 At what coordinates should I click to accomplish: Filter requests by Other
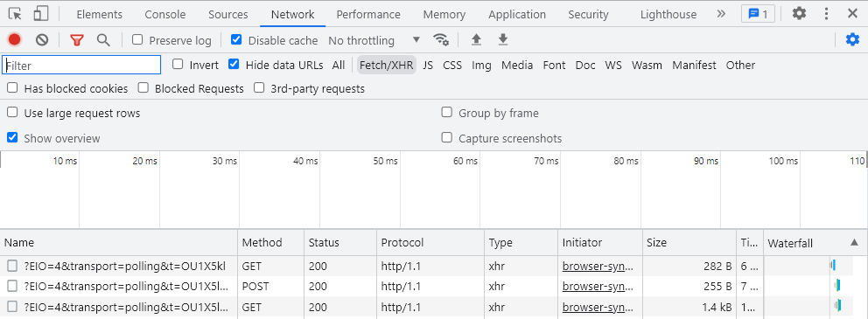(x=740, y=66)
